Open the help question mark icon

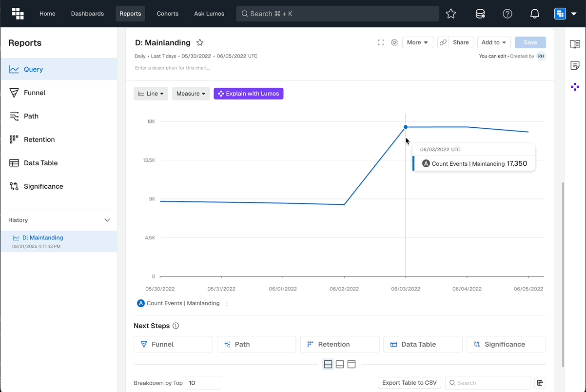(x=508, y=14)
